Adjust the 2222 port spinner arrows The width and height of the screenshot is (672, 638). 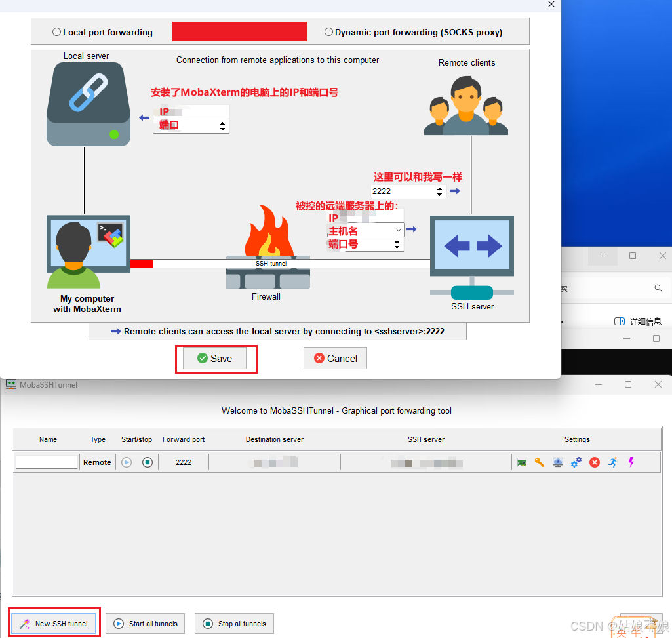pos(440,191)
